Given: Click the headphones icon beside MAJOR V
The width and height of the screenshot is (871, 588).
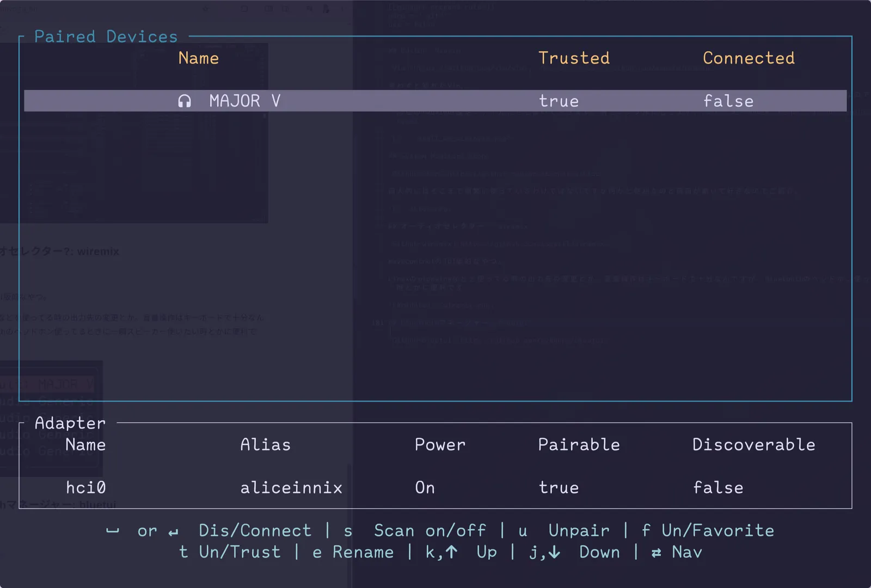Looking at the screenshot, I should [x=185, y=101].
